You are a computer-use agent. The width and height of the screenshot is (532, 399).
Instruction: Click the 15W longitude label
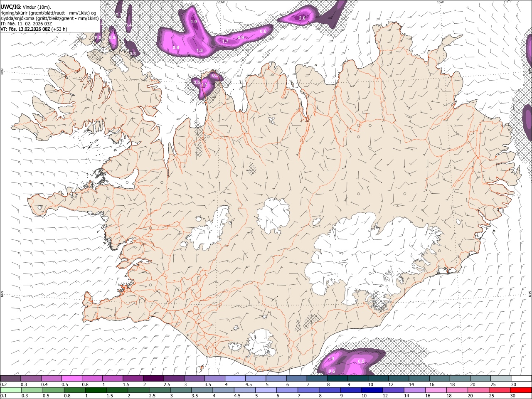click(x=440, y=2)
